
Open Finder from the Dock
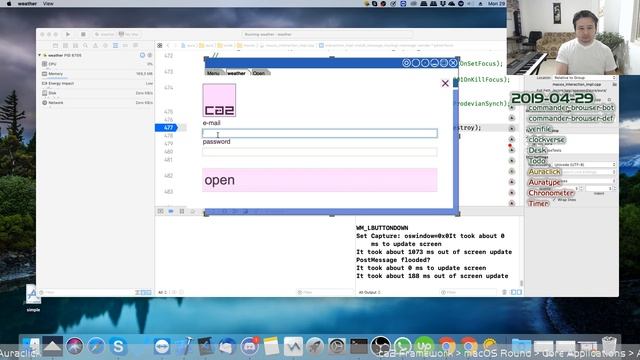click(31, 346)
